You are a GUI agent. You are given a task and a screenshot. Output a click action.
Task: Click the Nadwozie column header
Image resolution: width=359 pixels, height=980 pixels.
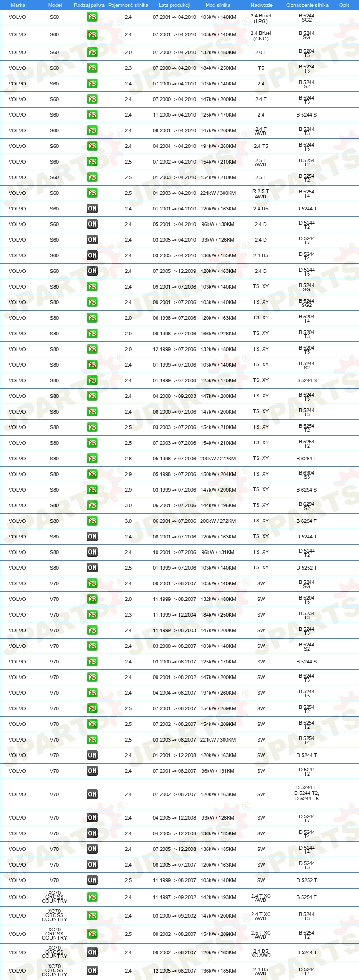click(262, 5)
